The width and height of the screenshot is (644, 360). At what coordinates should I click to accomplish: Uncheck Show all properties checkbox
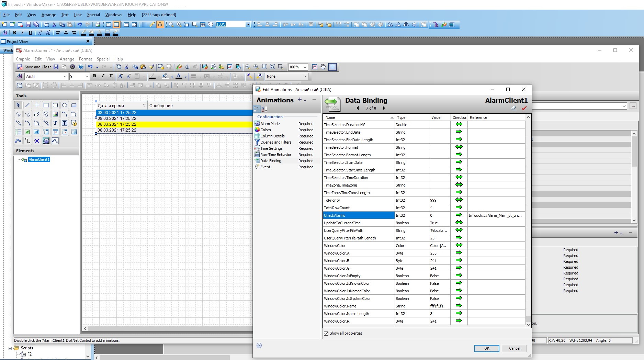click(326, 333)
